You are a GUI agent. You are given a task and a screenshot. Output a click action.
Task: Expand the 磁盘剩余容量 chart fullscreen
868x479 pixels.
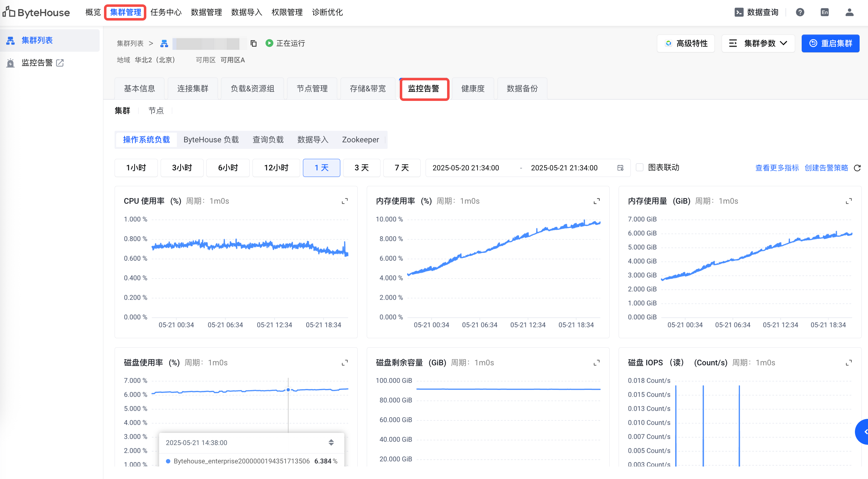pos(597,363)
